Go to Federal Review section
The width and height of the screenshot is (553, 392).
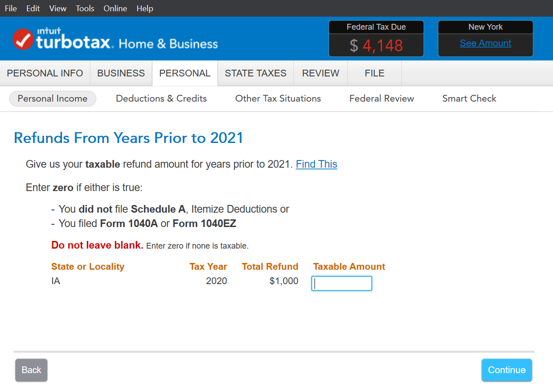382,98
